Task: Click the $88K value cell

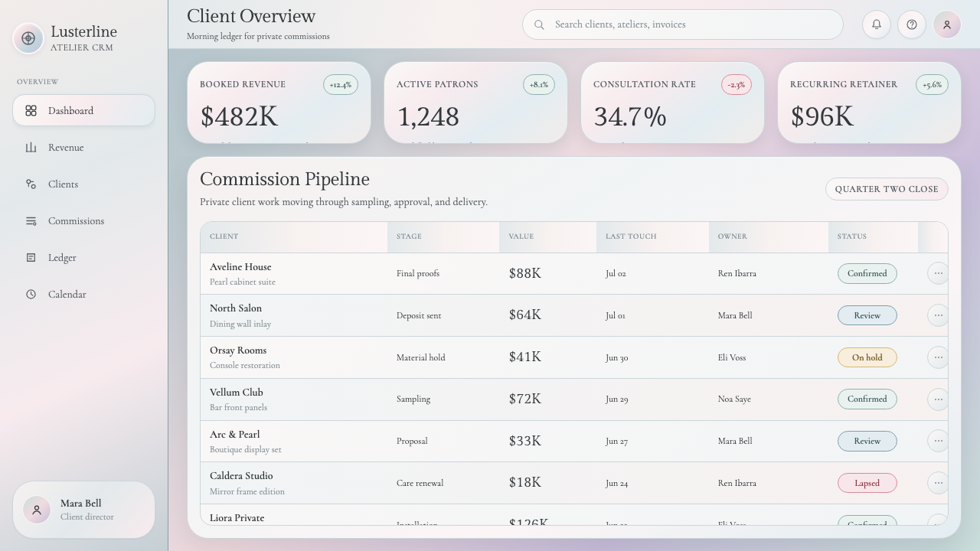Action: tap(525, 273)
